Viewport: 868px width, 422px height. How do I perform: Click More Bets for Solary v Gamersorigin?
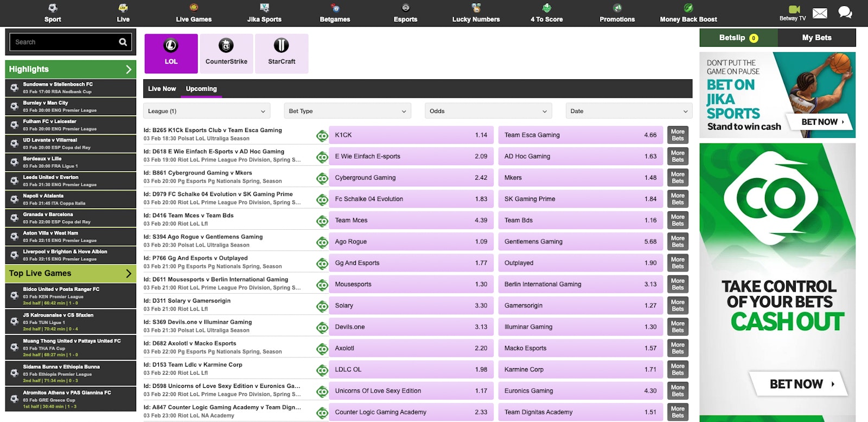(x=678, y=306)
